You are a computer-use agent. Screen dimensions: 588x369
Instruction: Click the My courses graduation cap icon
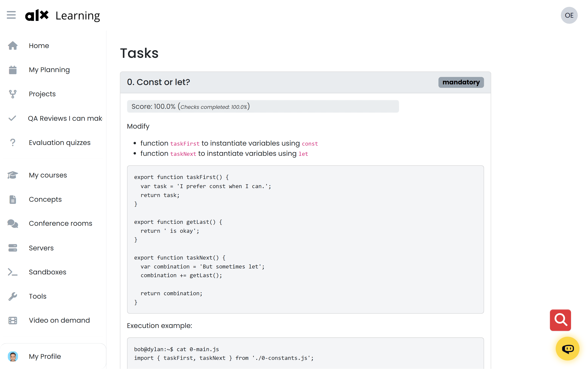tap(13, 175)
